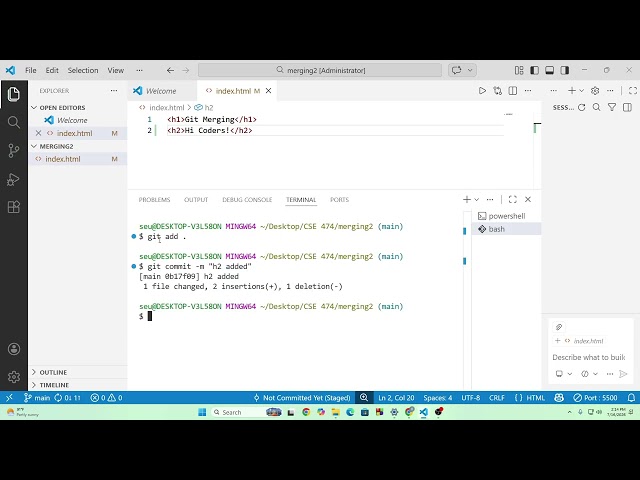Maximize the chat panel
Image resolution: width=640 pixels, height=480 pixels.
click(x=633, y=91)
